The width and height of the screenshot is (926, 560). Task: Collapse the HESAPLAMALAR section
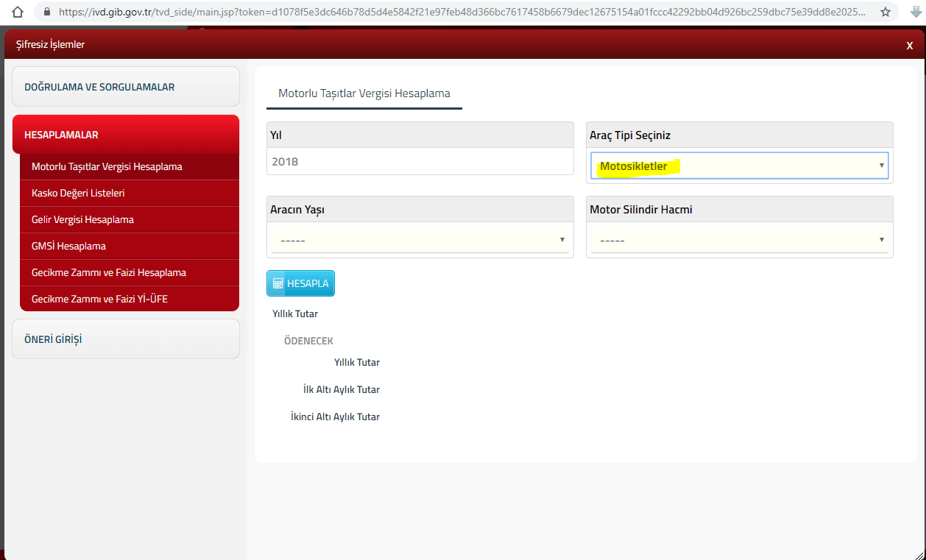(126, 135)
